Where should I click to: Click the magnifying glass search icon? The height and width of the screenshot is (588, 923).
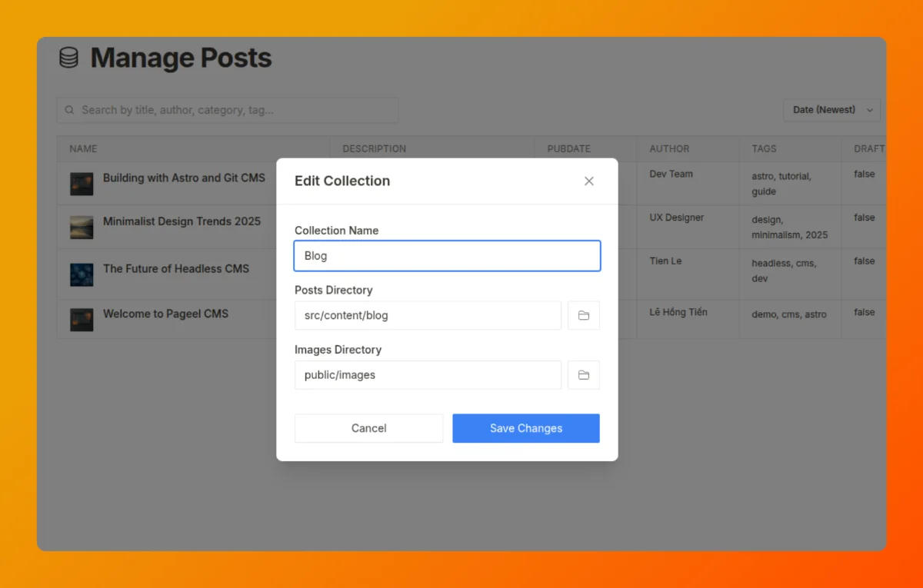point(69,110)
